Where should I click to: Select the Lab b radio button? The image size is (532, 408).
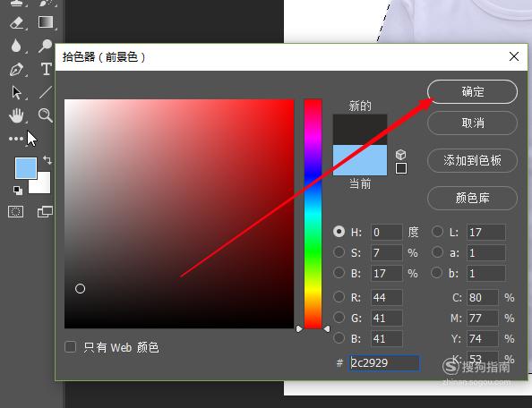point(437,273)
